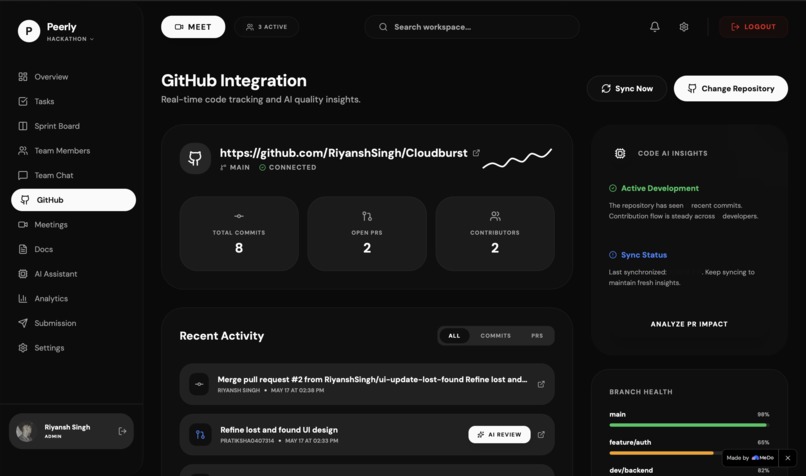Viewport: 806px width, 476px height.
Task: Focus the Search workspace field
Action: (x=472, y=27)
